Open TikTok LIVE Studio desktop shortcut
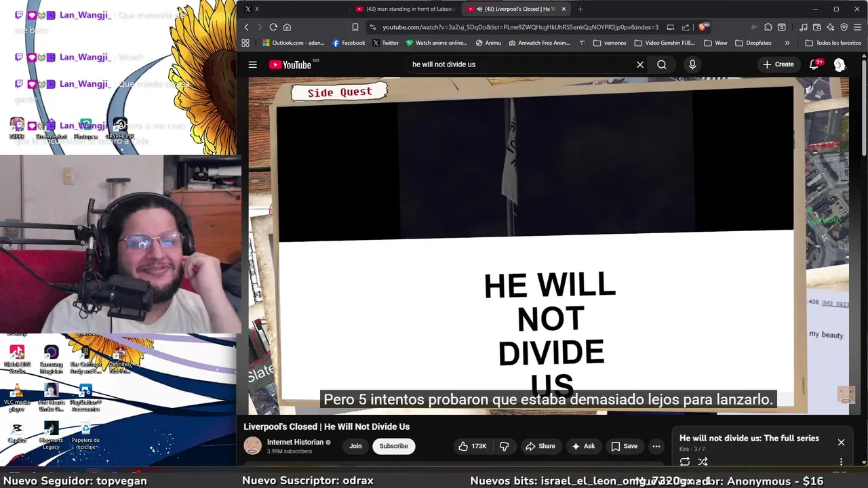The width and height of the screenshot is (868, 488). tap(17, 360)
